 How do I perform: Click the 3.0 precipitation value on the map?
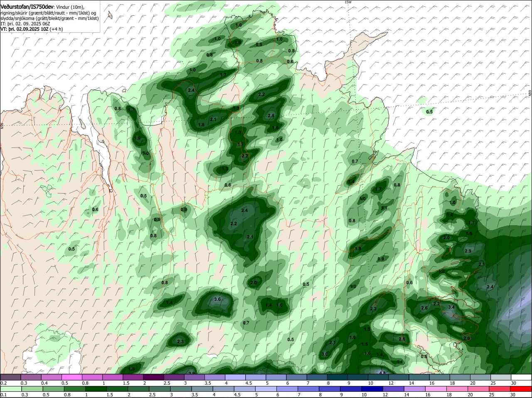(x=325, y=354)
